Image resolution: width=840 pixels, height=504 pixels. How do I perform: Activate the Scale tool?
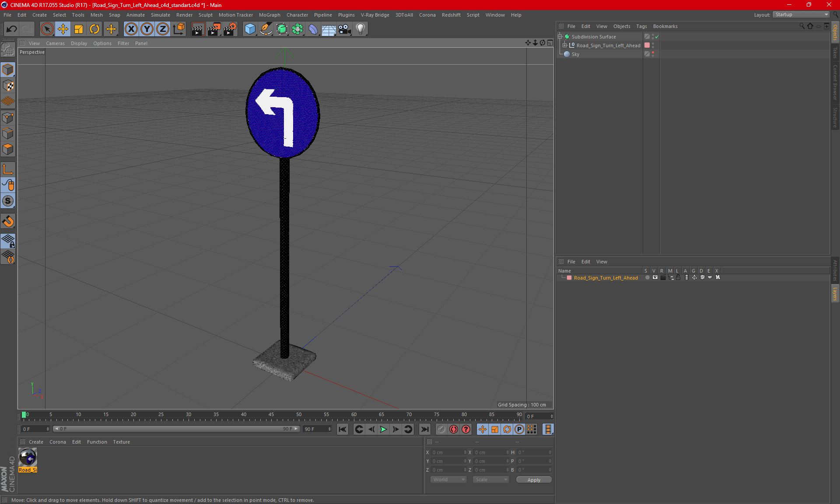click(x=79, y=29)
